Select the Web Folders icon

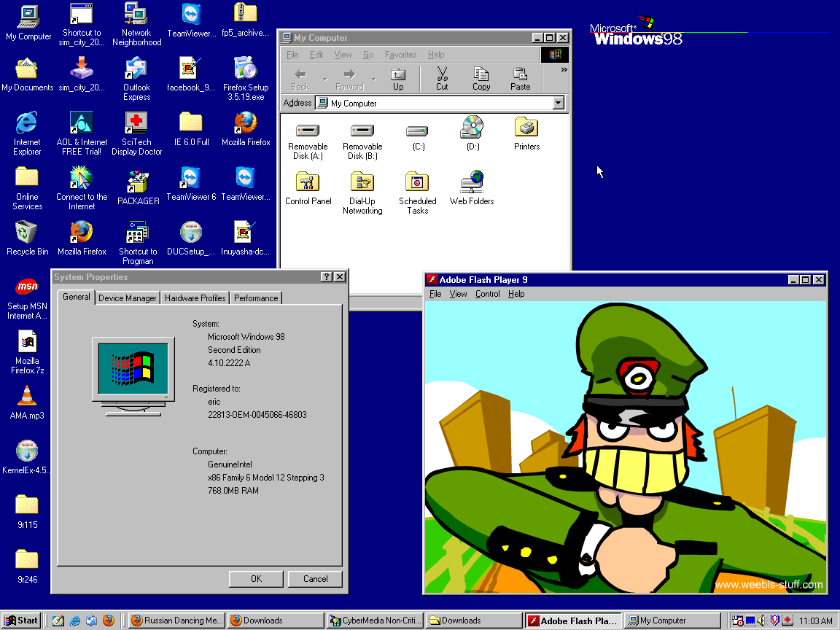coord(472,187)
